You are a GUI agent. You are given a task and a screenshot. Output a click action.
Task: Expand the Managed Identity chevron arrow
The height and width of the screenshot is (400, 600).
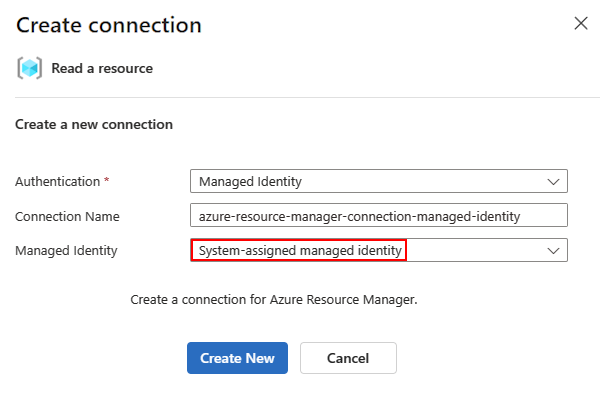554,250
